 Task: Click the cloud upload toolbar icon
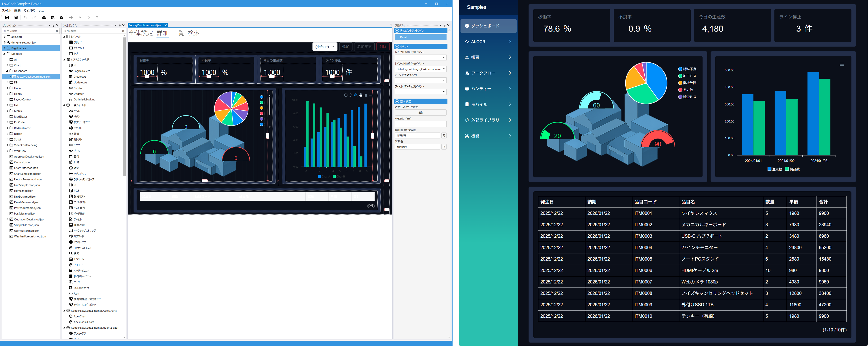click(44, 18)
